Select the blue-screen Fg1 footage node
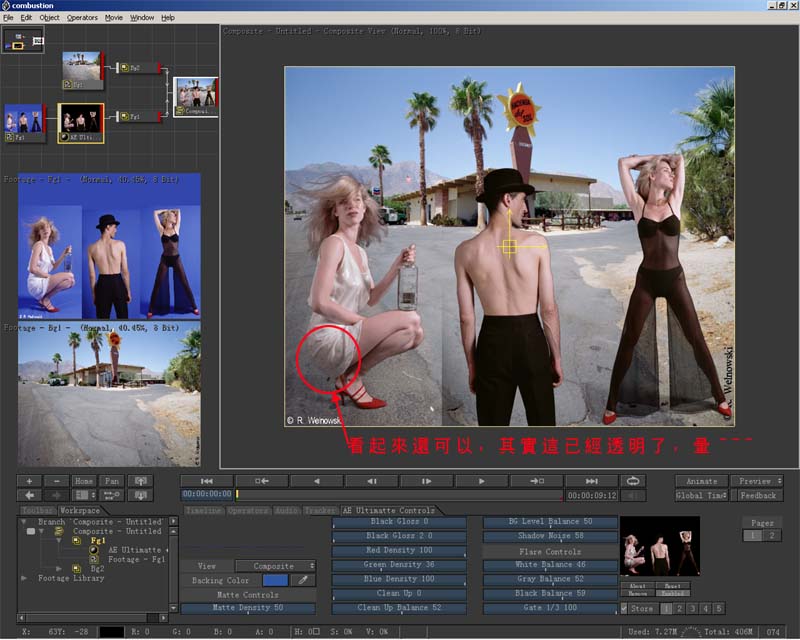Screen dimensions: 800x640 (x=24, y=123)
